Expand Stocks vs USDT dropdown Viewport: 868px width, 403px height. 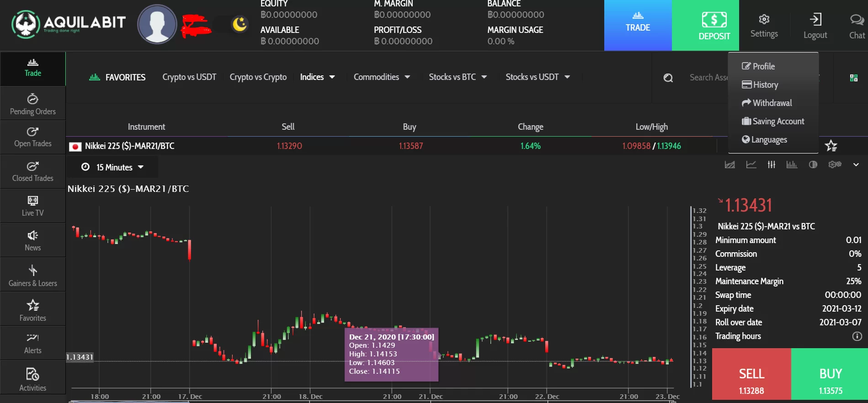(538, 77)
